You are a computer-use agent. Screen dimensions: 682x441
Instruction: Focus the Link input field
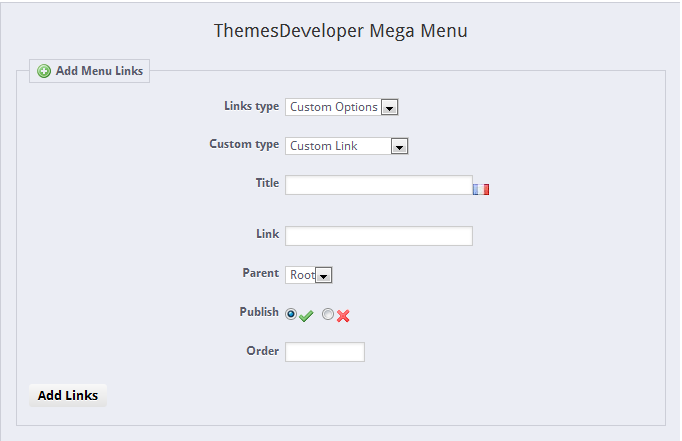point(379,236)
